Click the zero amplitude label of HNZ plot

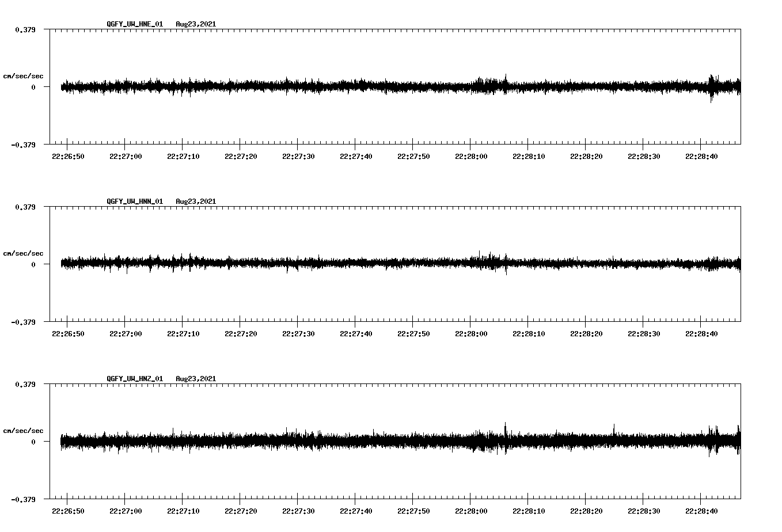pyautogui.click(x=33, y=442)
